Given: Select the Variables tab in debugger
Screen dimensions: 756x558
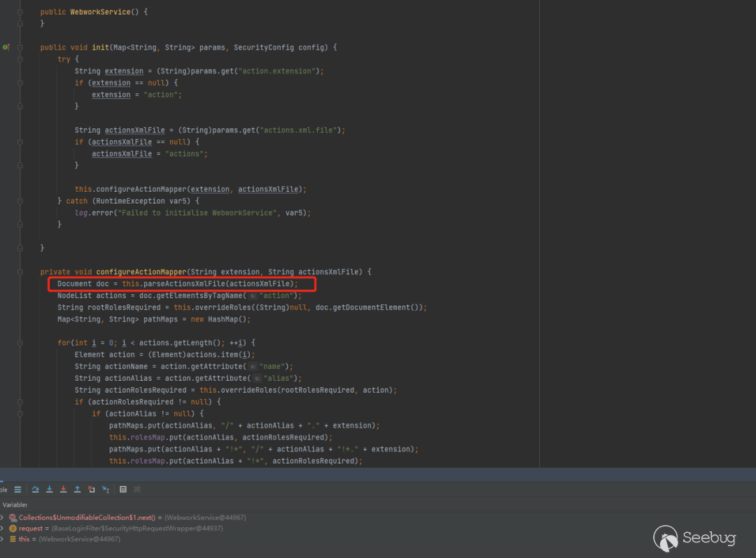Looking at the screenshot, I should point(14,504).
